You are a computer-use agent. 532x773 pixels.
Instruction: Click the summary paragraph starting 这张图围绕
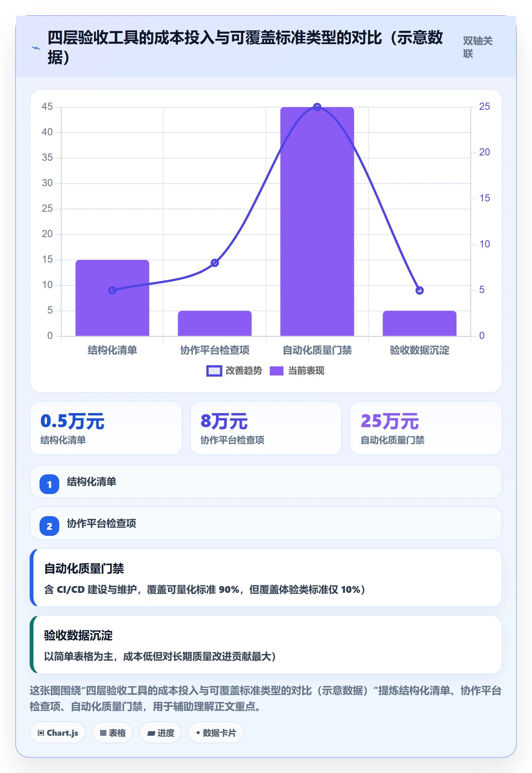click(x=266, y=699)
